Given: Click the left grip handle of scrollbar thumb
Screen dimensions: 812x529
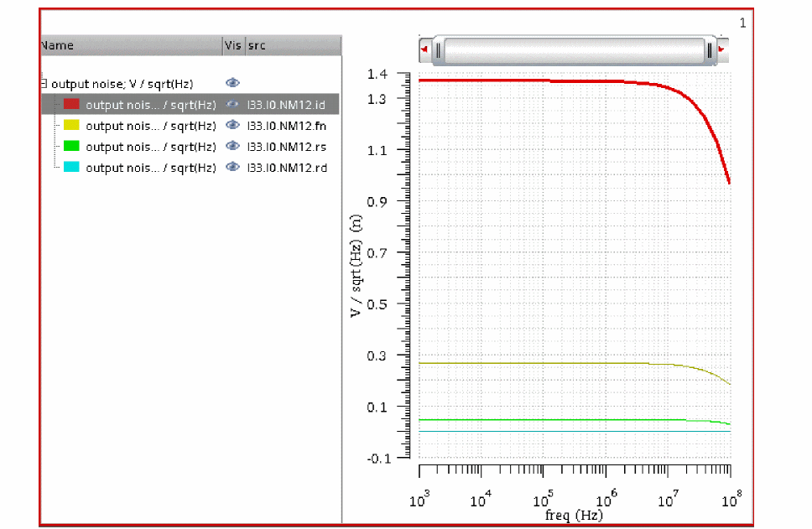Looking at the screenshot, I should tap(439, 50).
